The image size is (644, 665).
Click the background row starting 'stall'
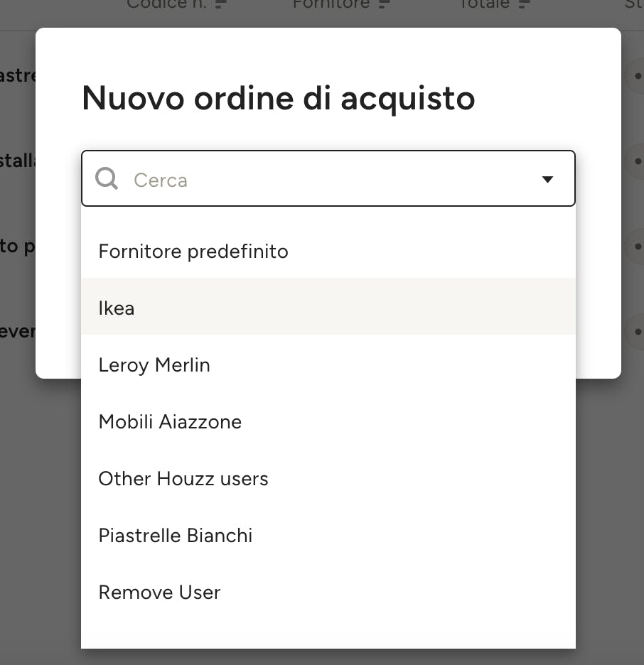click(x=17, y=161)
